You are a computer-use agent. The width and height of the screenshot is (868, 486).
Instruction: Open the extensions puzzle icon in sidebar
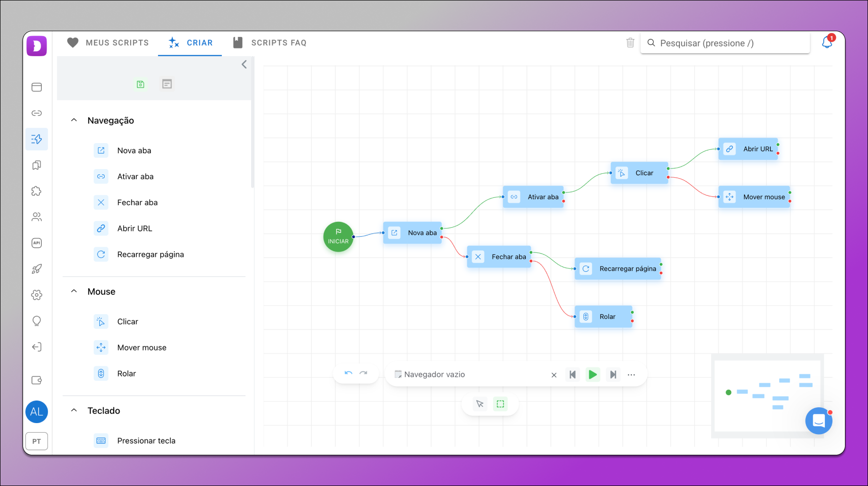pos(36,191)
